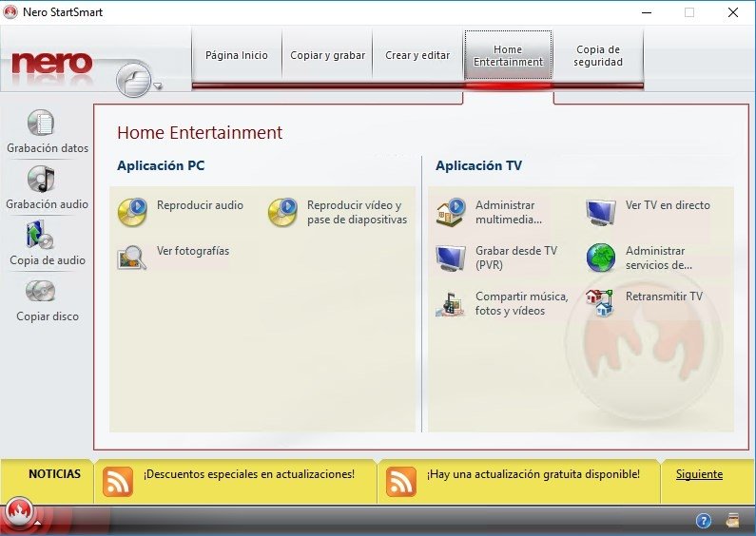Open ¡Hay una actualización gratuita disponible! news
756x536 pixels.
(533, 474)
